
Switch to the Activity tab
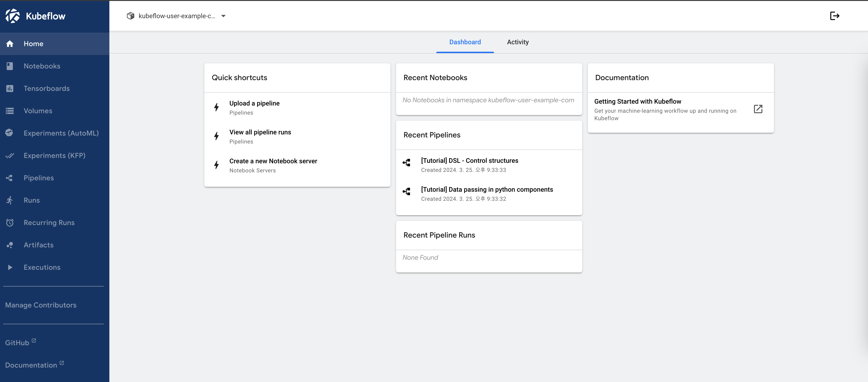click(518, 42)
